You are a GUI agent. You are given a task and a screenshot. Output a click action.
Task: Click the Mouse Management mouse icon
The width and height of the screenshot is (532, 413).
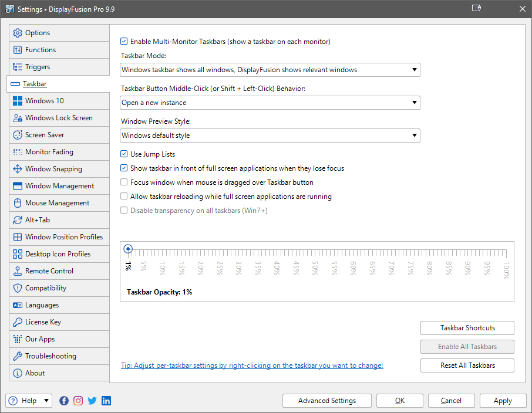click(x=18, y=203)
